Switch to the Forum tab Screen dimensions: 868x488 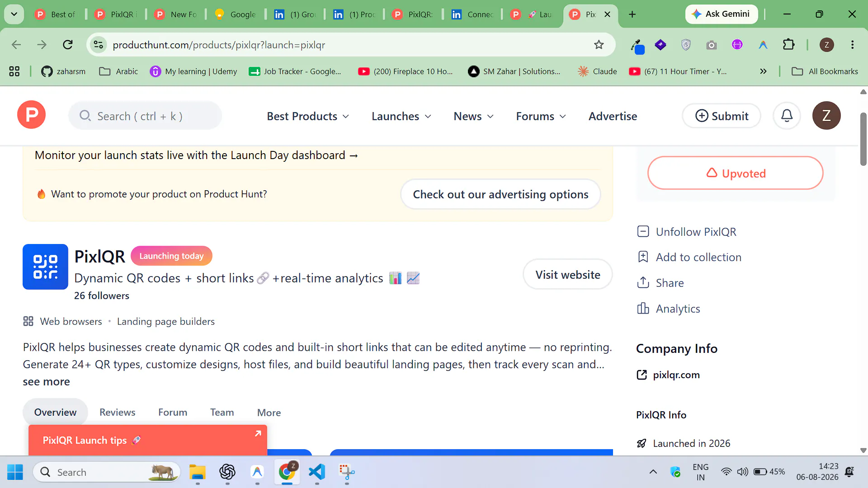click(x=173, y=412)
